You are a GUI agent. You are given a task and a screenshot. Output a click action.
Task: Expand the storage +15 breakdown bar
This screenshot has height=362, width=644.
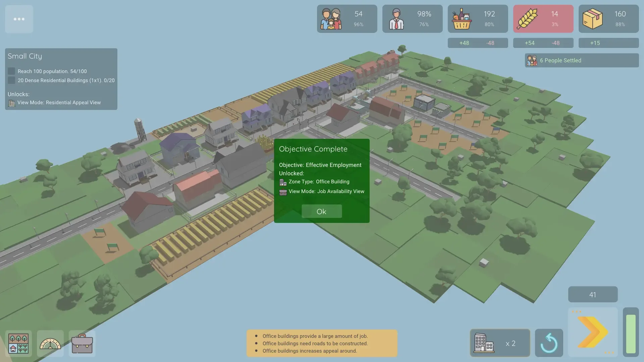pyautogui.click(x=608, y=43)
